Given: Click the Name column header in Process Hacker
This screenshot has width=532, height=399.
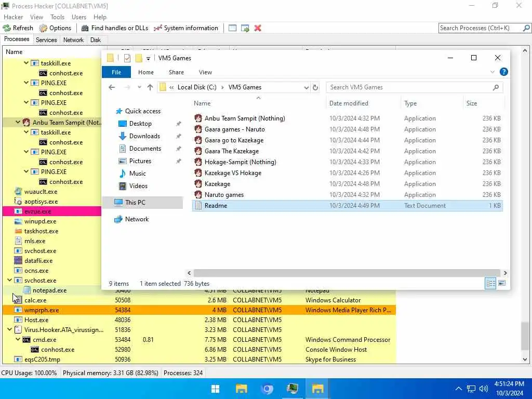Looking at the screenshot, I should pyautogui.click(x=14, y=52).
